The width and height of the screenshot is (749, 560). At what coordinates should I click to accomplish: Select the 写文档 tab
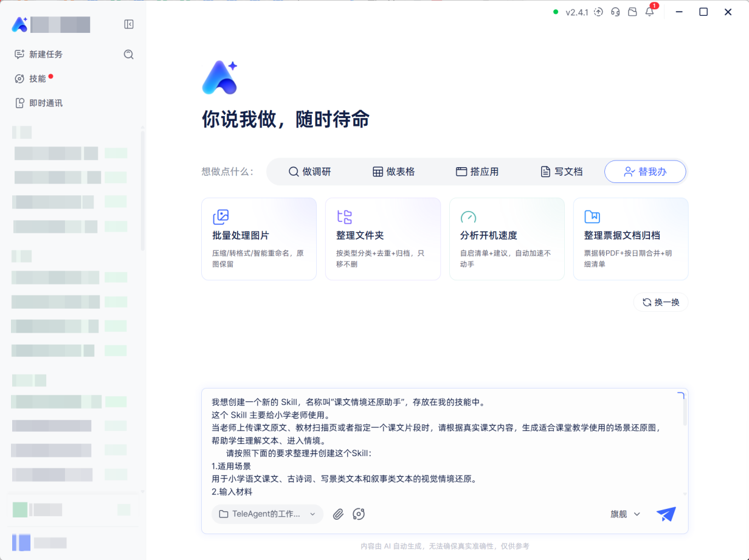pyautogui.click(x=562, y=171)
